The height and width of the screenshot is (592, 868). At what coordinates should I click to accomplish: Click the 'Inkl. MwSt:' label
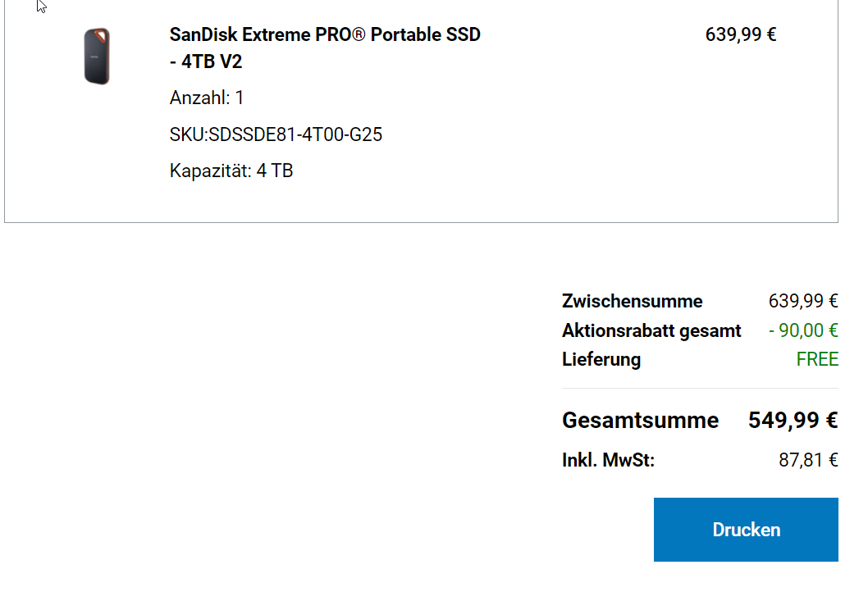tap(608, 460)
